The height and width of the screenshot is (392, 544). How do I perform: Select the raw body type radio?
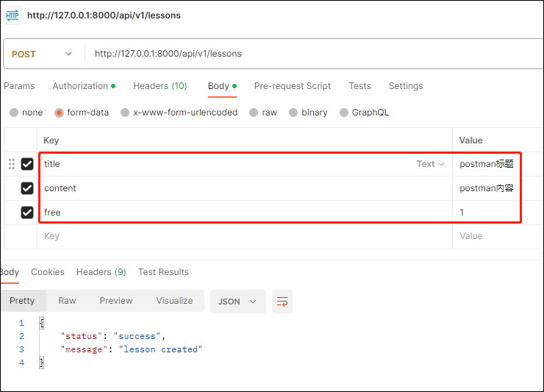pyautogui.click(x=254, y=113)
